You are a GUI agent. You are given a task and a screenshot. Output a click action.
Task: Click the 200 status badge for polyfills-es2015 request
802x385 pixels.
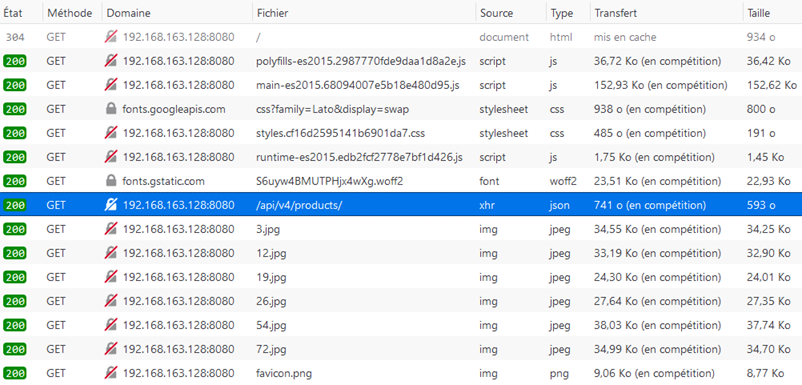tap(15, 61)
